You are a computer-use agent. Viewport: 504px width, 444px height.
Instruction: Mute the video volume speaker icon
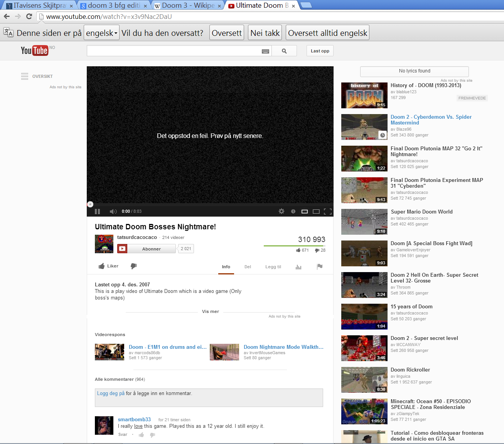[x=113, y=211]
